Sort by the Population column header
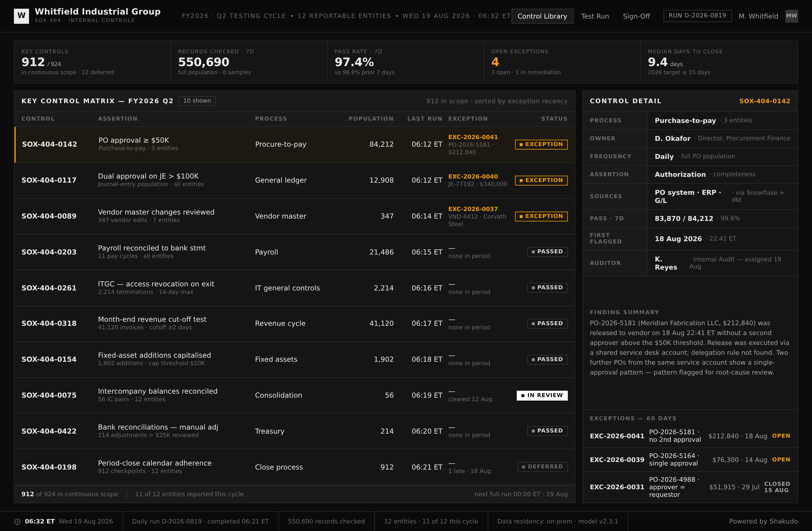 [x=371, y=119]
